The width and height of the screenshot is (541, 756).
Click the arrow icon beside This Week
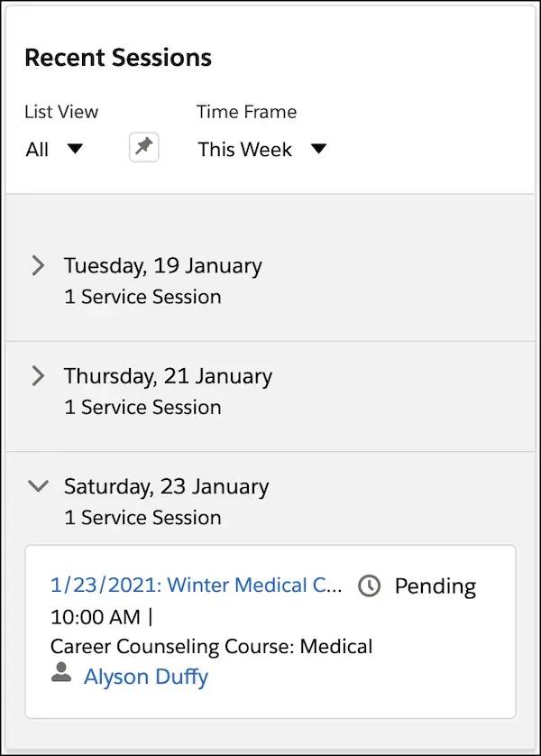tap(319, 150)
